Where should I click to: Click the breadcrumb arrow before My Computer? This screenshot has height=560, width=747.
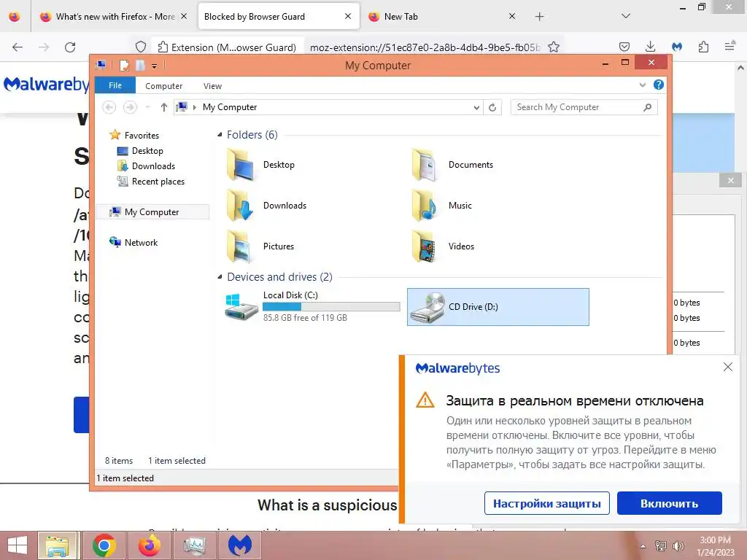point(194,108)
